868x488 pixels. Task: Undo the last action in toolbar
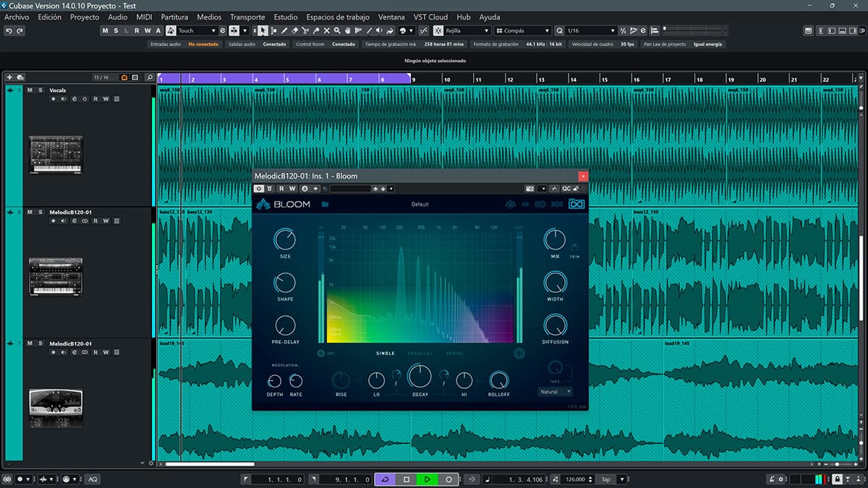coord(9,31)
